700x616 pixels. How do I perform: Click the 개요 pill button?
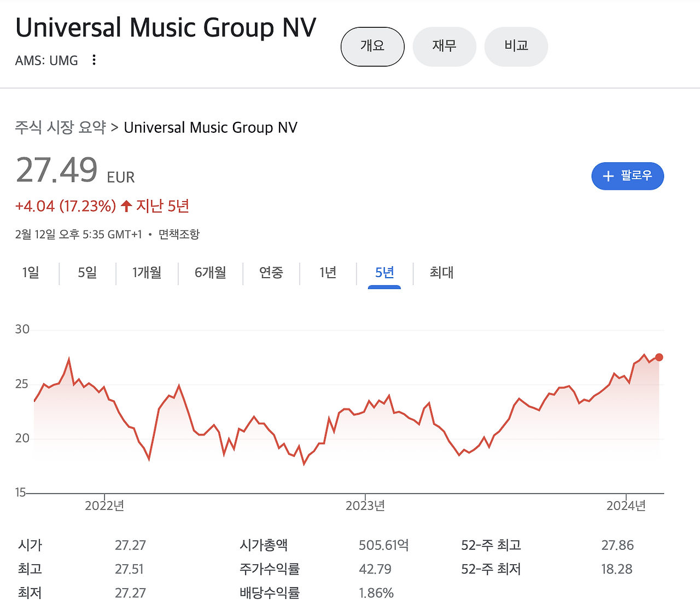point(372,46)
